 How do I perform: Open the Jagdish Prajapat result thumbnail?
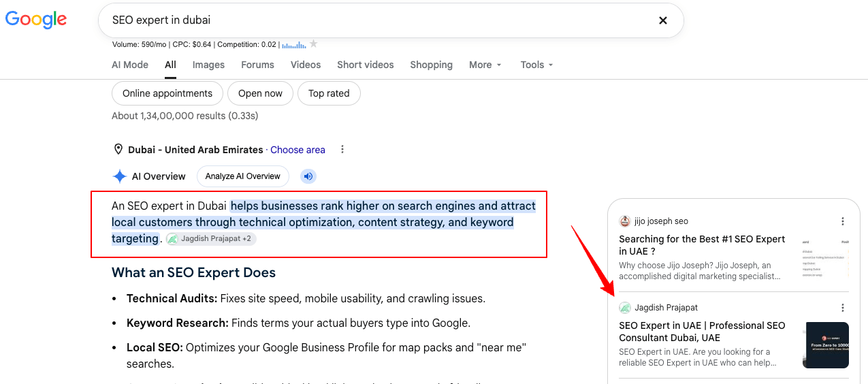click(x=826, y=345)
